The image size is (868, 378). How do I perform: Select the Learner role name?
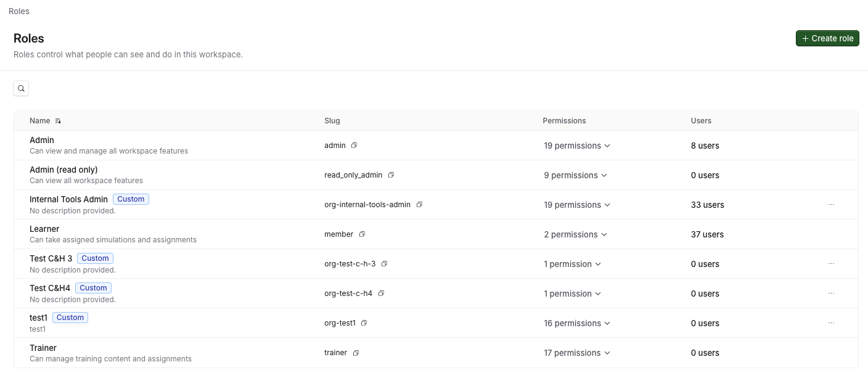pyautogui.click(x=44, y=229)
